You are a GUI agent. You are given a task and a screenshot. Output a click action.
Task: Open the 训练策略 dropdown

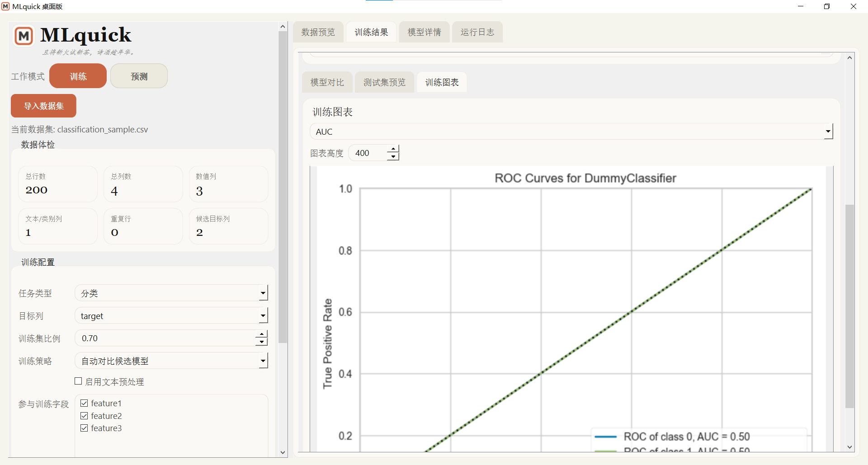coord(171,361)
